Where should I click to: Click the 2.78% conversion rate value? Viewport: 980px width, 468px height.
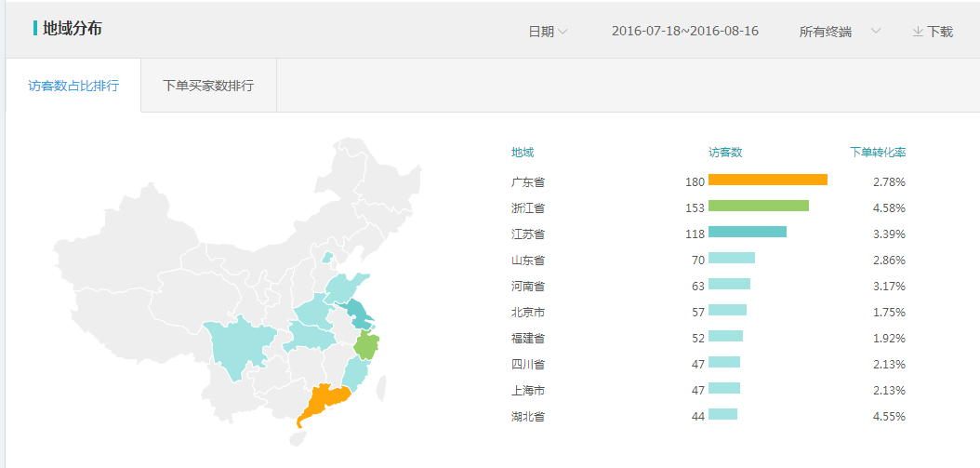point(889,182)
